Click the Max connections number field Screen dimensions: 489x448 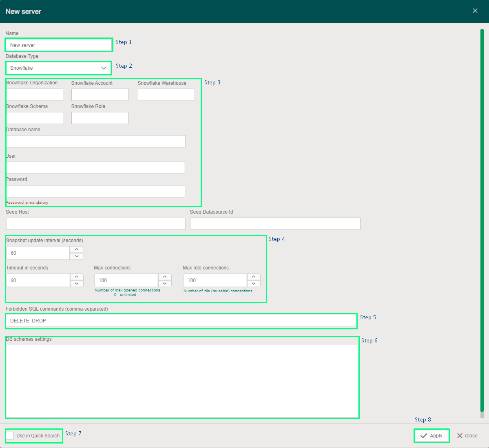tap(126, 280)
